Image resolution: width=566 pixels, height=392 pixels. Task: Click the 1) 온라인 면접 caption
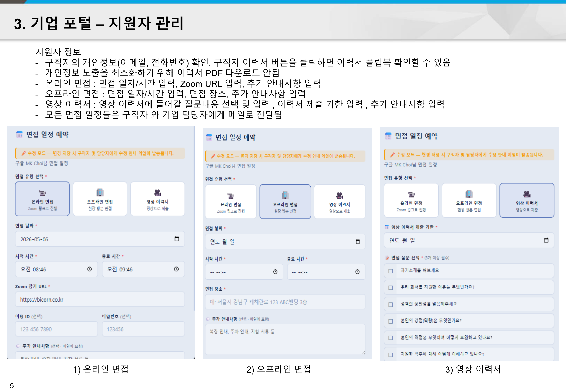[101, 369]
